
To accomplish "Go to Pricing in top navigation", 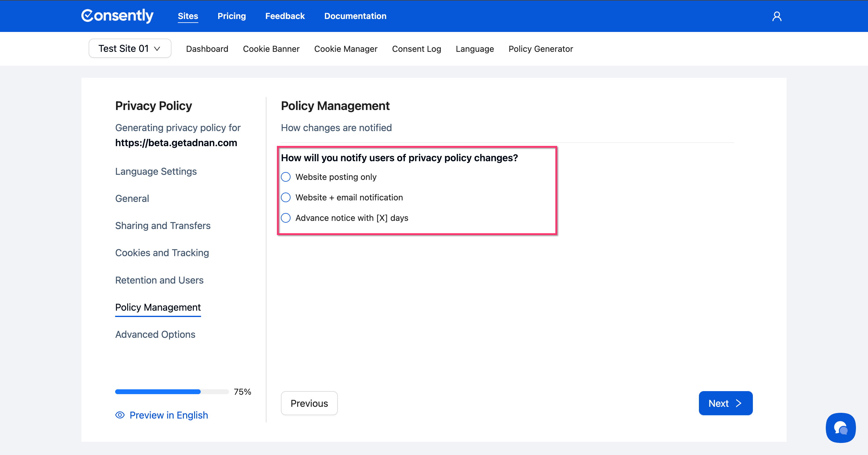I will [x=231, y=16].
